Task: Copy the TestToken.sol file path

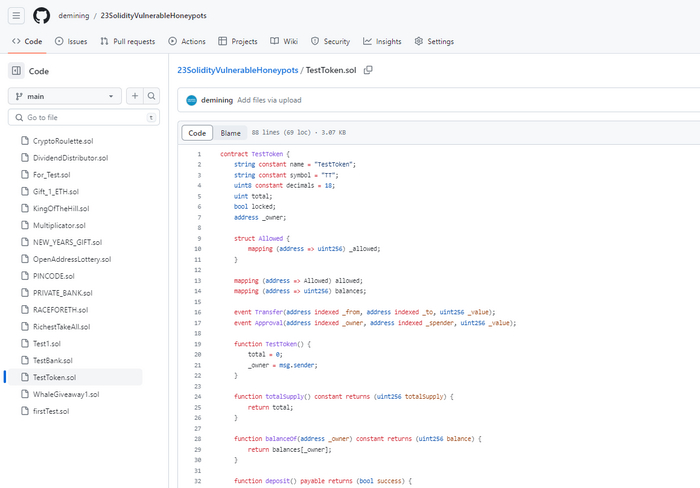Action: point(368,70)
